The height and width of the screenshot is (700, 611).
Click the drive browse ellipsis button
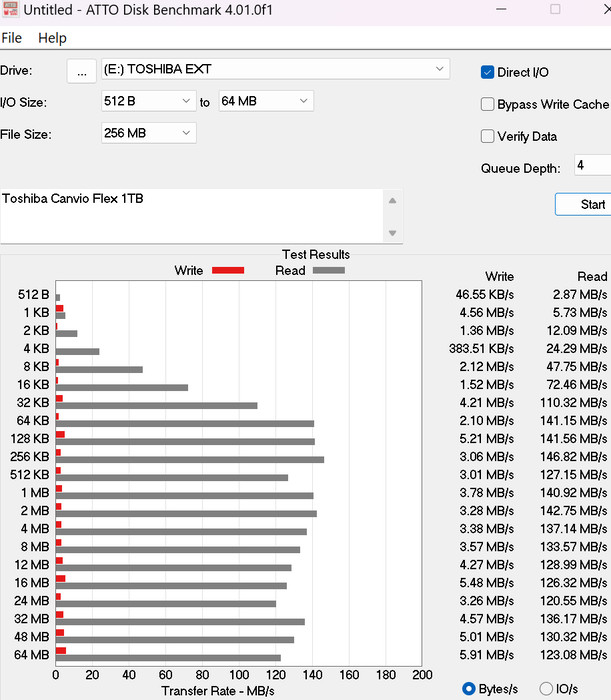pyautogui.click(x=82, y=70)
